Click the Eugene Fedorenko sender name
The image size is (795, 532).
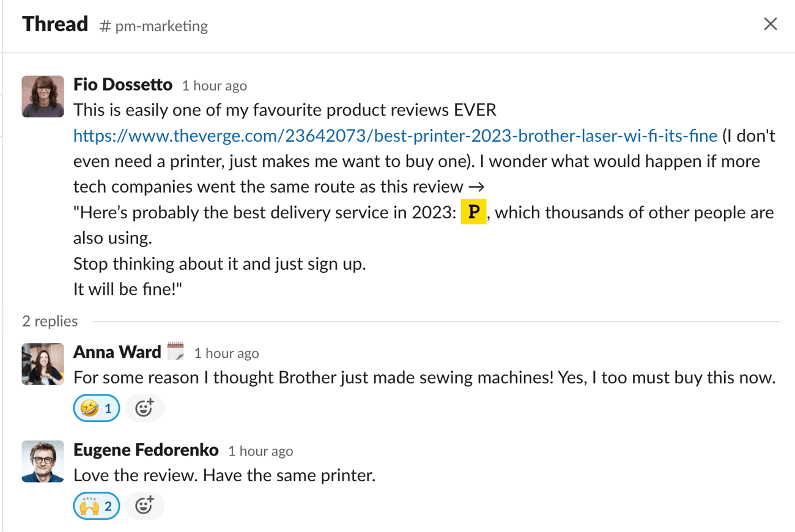point(146,450)
